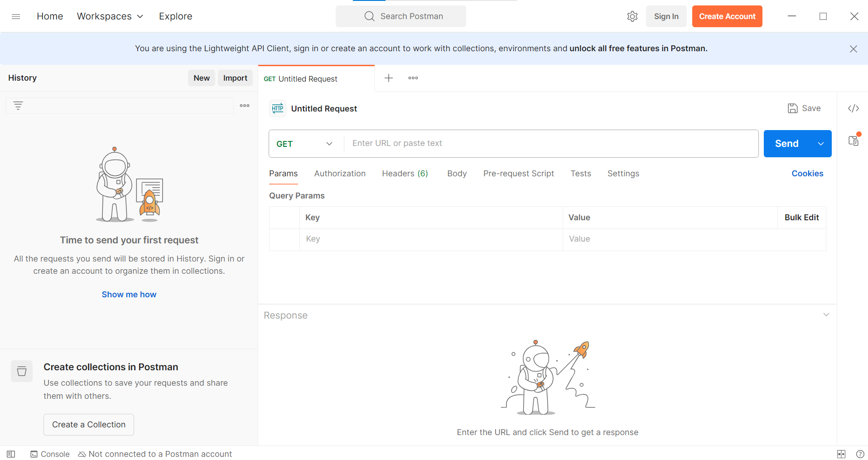Image resolution: width=868 pixels, height=460 pixels.
Task: Click the history filter icon
Action: tap(18, 106)
